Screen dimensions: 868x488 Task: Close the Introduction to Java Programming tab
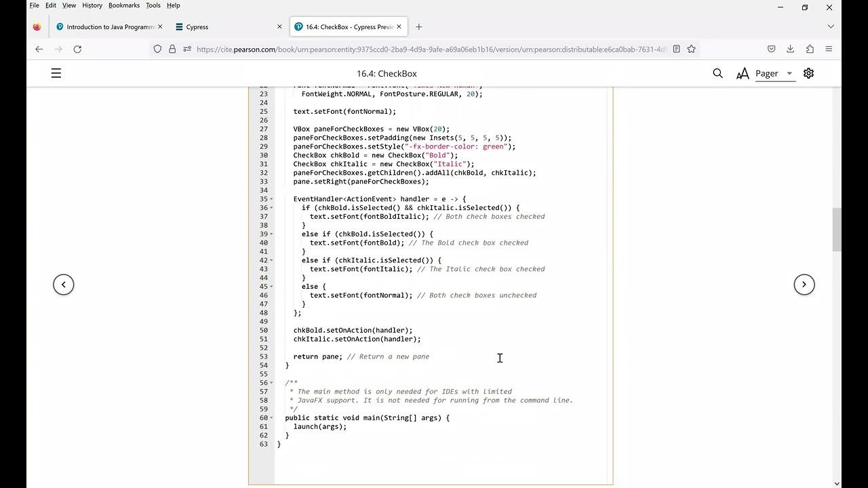point(160,27)
